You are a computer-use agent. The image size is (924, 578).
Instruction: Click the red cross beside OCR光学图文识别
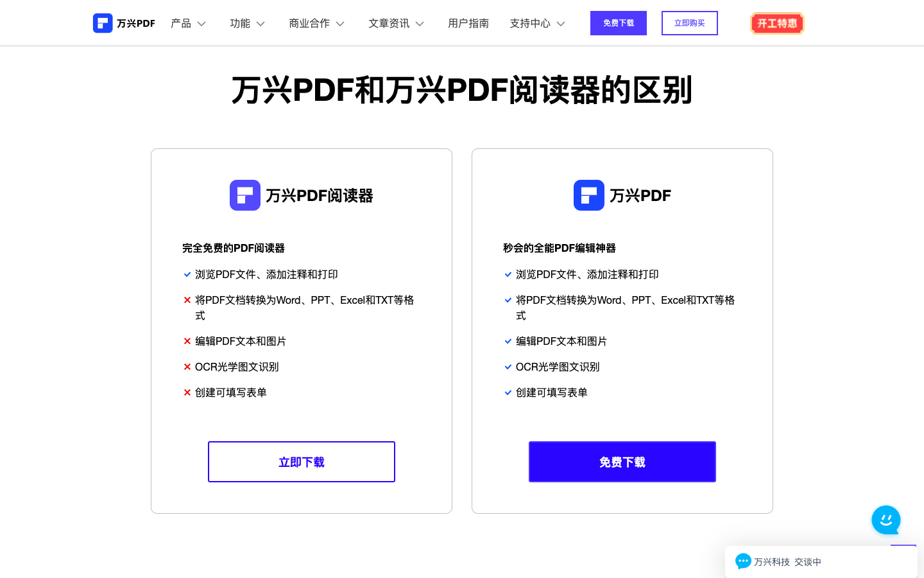(187, 367)
